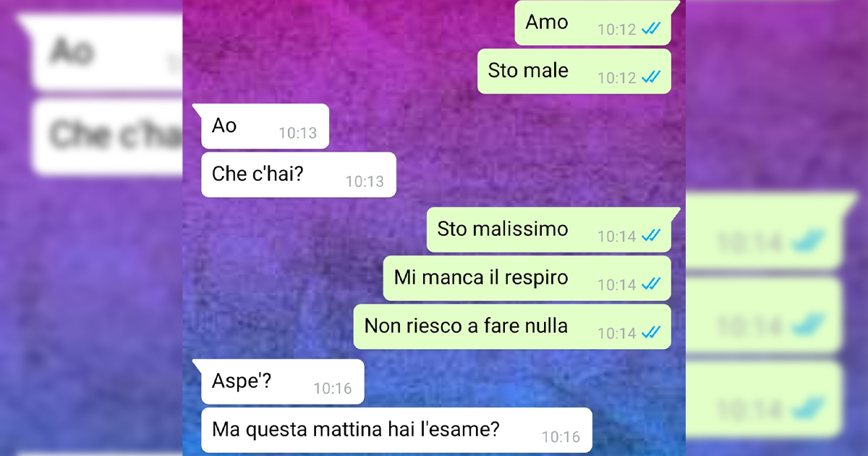Tap the received "Ao" message

pos(265,126)
